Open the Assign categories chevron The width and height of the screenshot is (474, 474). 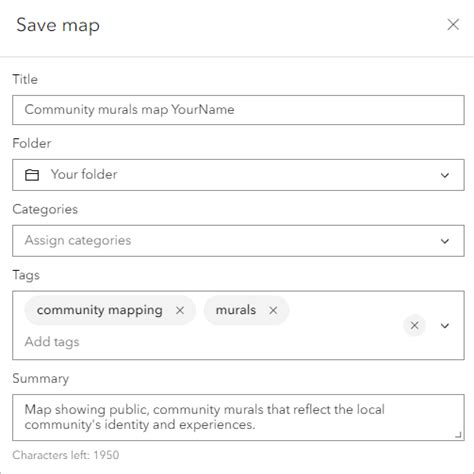click(445, 241)
